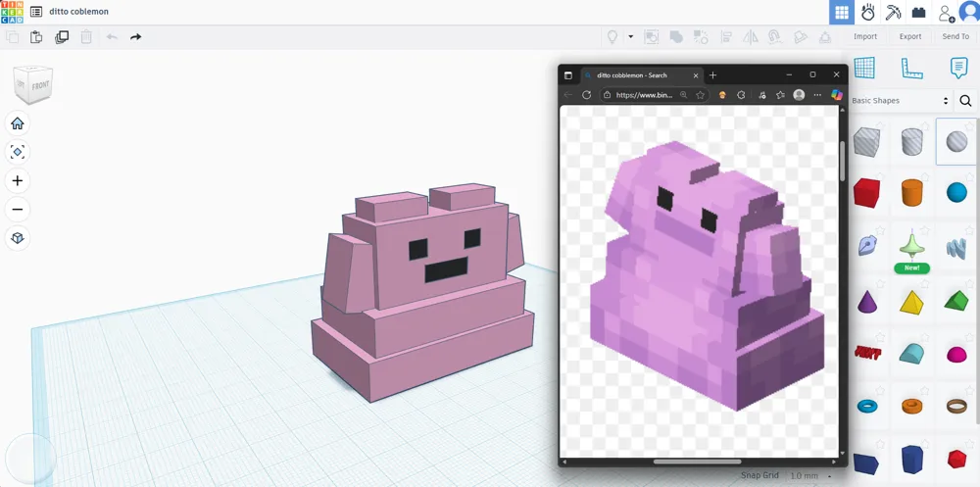980x487 pixels.
Task: Click the invite people icon
Action: click(x=946, y=13)
